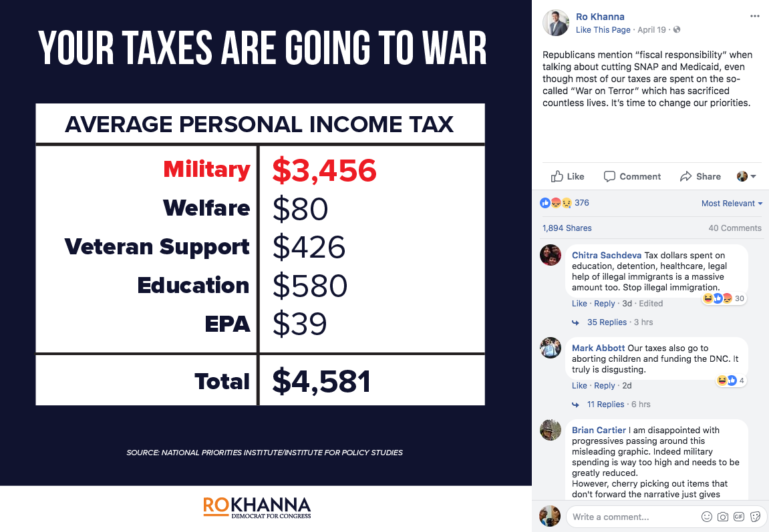Screen dimensions: 769x532
Task: Open Ro Khanna's profile picture
Action: pyautogui.click(x=555, y=23)
